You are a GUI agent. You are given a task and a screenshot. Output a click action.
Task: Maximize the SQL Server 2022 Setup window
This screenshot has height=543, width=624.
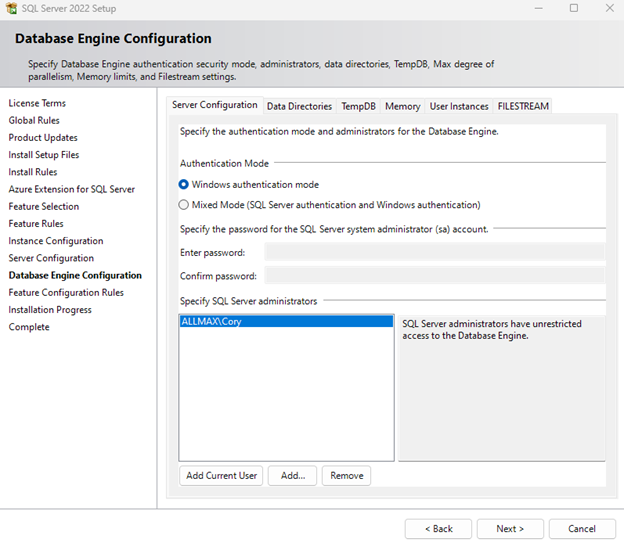(574, 8)
